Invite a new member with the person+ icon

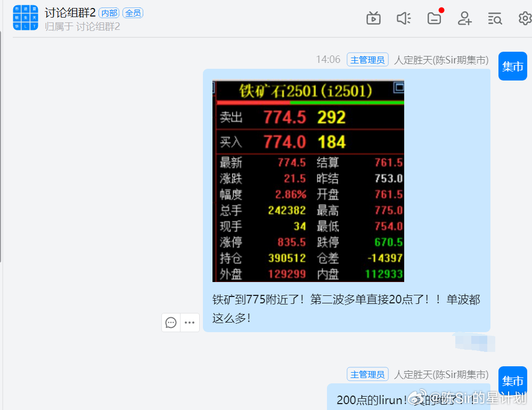[464, 18]
